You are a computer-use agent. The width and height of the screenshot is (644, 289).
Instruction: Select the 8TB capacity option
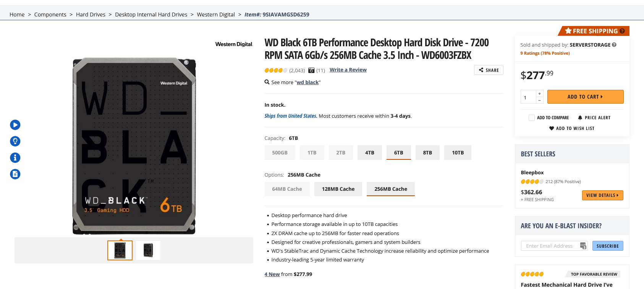coord(427,153)
